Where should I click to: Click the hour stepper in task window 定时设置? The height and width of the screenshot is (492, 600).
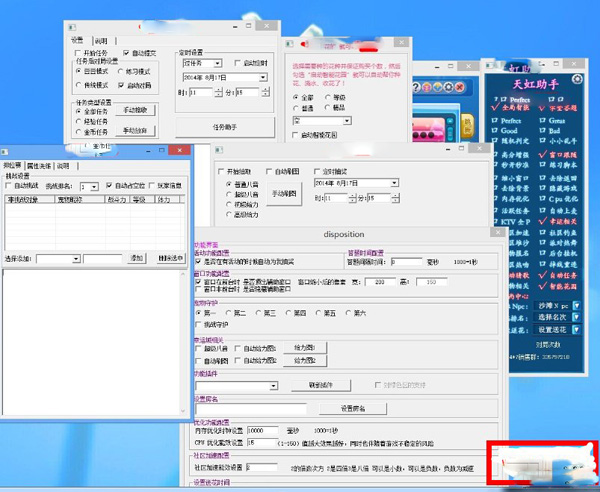pos(218,92)
